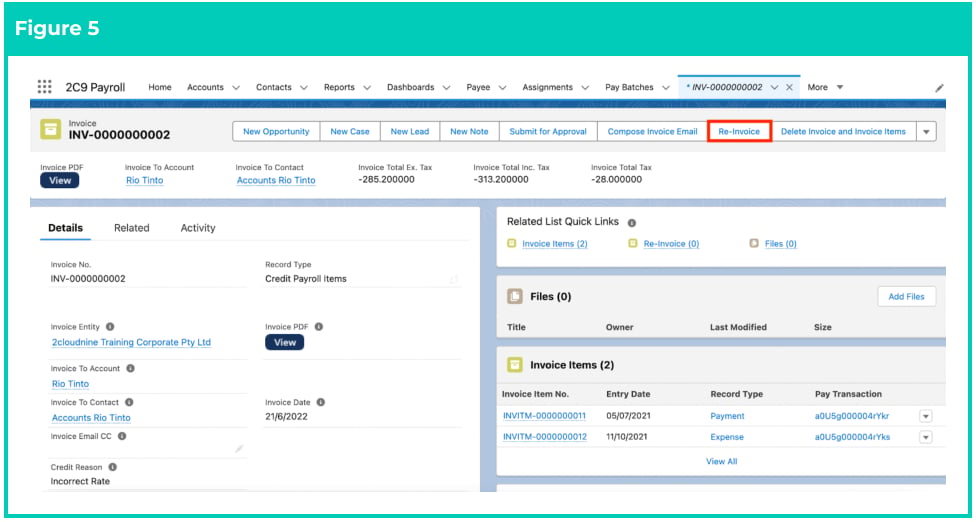Click the small icon beside Invoice Items (2) quick link

coord(512,243)
